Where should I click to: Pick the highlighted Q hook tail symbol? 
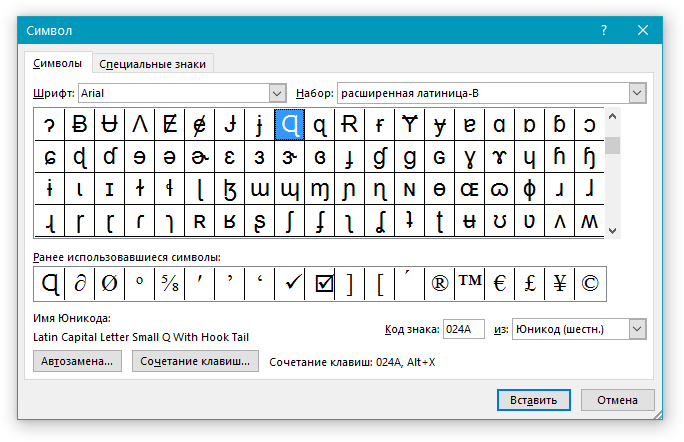click(x=290, y=125)
